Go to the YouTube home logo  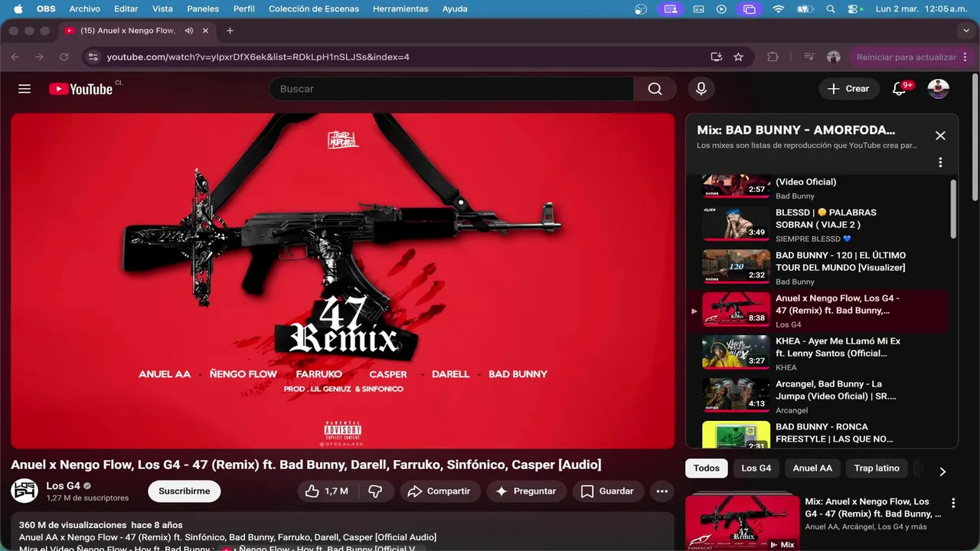[x=80, y=89]
